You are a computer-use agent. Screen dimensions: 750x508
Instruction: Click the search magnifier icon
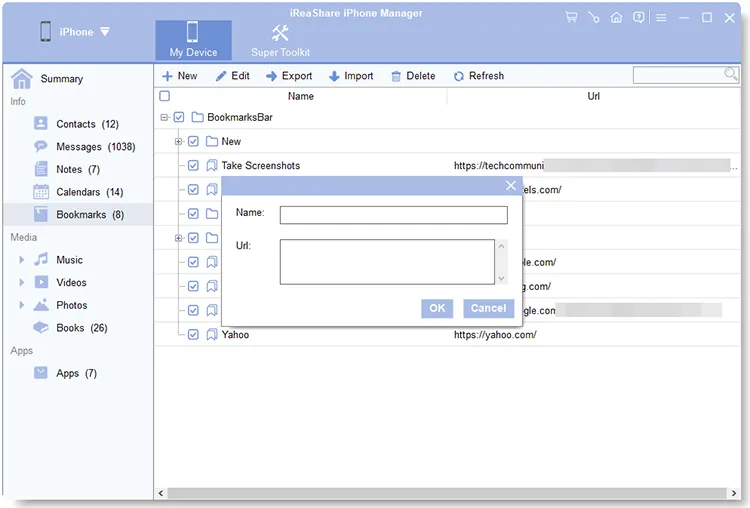(x=730, y=74)
